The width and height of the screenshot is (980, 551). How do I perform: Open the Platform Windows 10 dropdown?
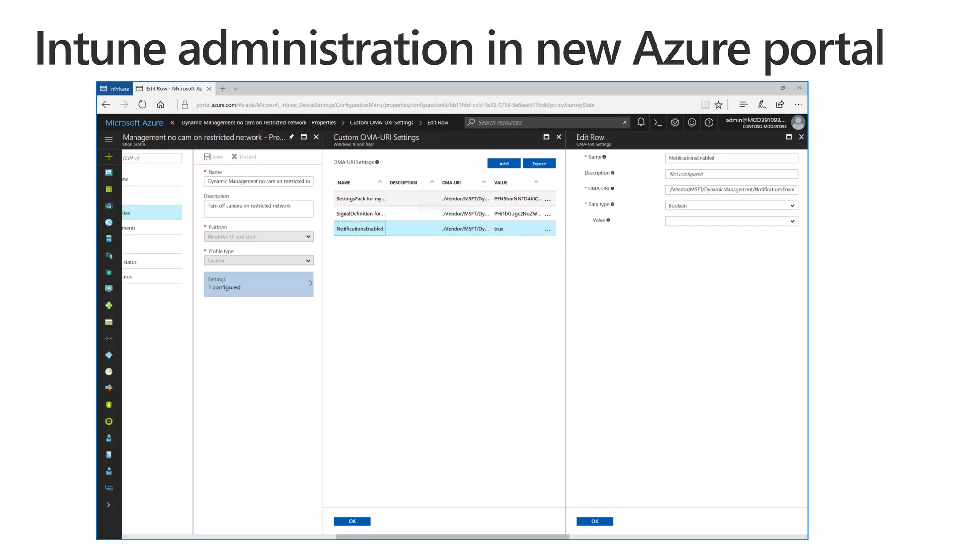pos(258,237)
